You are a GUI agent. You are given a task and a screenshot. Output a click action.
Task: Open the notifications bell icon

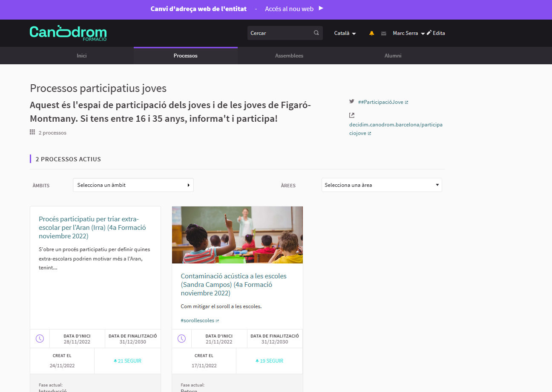tap(371, 33)
